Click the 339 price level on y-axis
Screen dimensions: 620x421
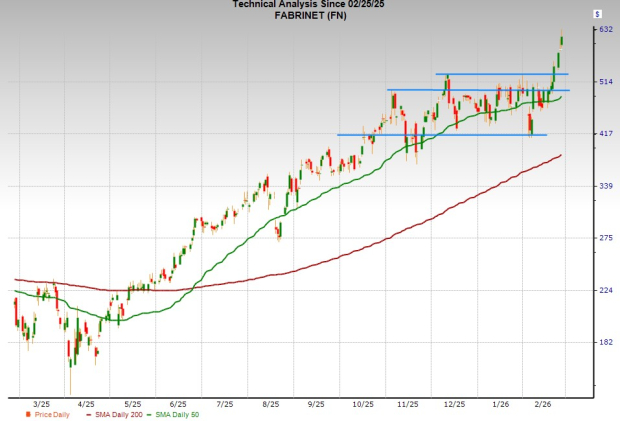point(605,186)
